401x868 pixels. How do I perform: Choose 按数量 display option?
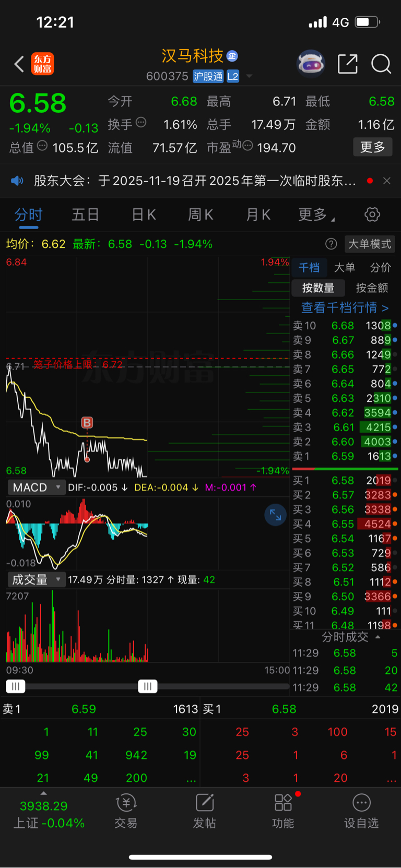coord(318,288)
